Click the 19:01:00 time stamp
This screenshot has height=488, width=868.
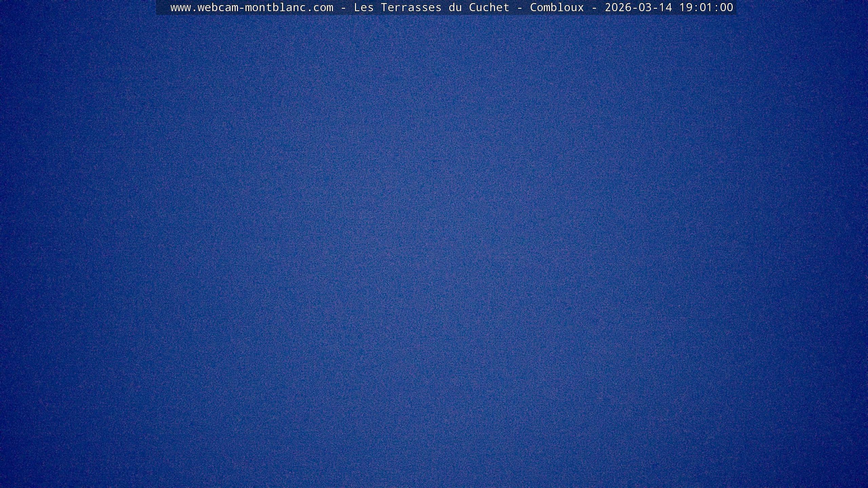(x=706, y=7)
